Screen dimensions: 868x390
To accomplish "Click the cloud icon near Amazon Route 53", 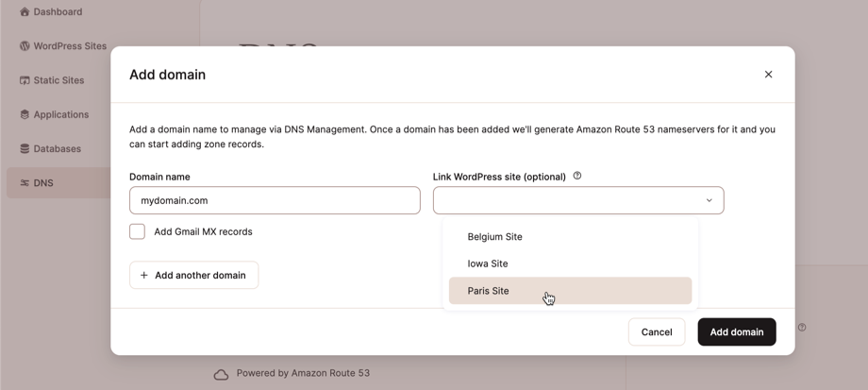I will tap(221, 375).
